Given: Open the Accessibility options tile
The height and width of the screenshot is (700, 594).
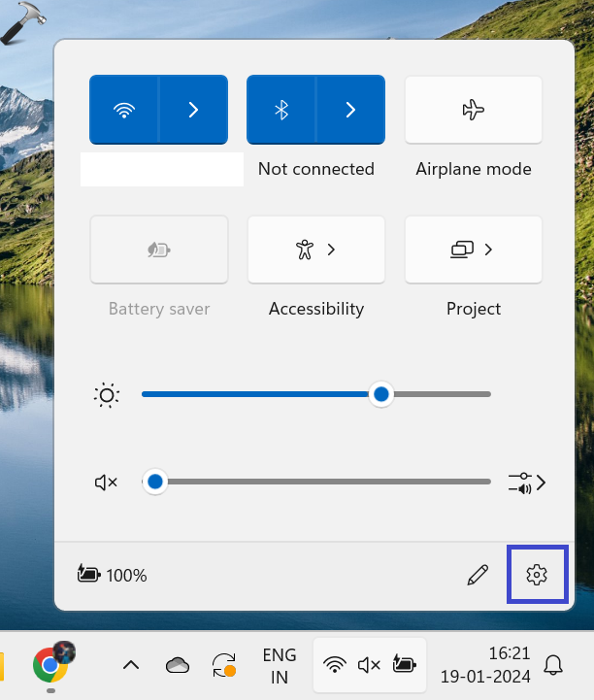Looking at the screenshot, I should pos(316,250).
